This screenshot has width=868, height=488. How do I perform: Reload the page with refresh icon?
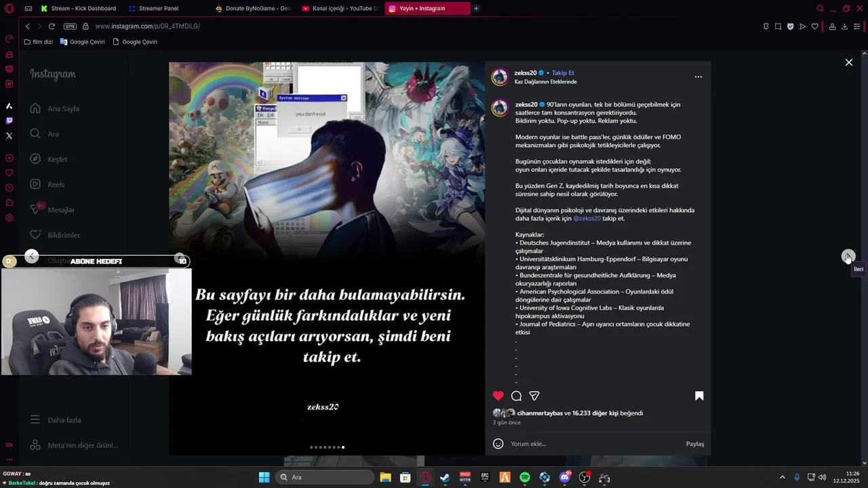tap(52, 26)
